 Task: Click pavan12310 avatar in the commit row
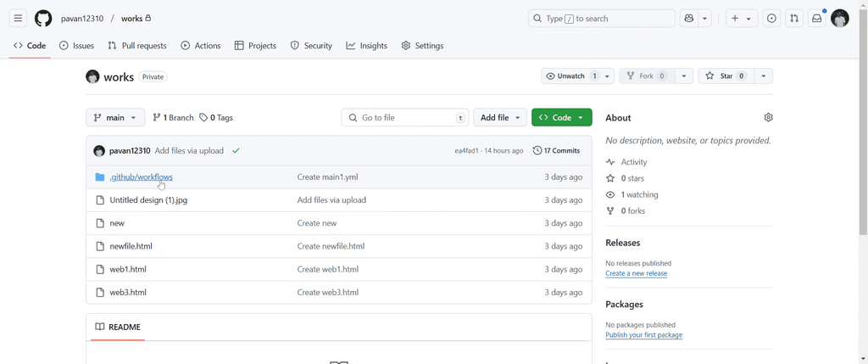click(99, 151)
